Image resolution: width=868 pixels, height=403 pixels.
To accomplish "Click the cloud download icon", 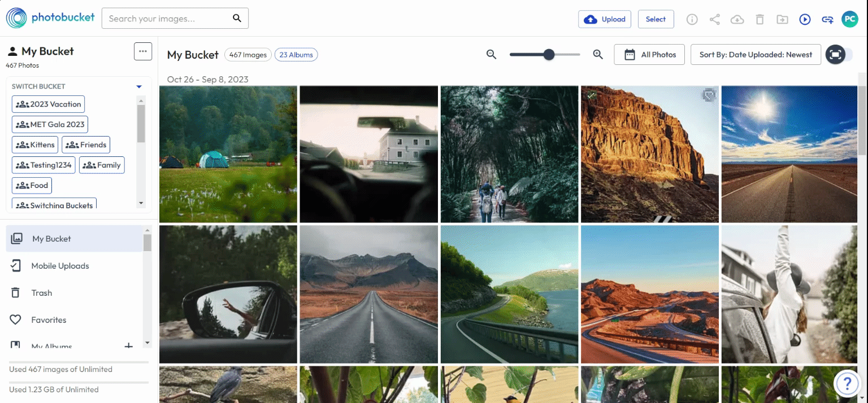I will tap(737, 19).
